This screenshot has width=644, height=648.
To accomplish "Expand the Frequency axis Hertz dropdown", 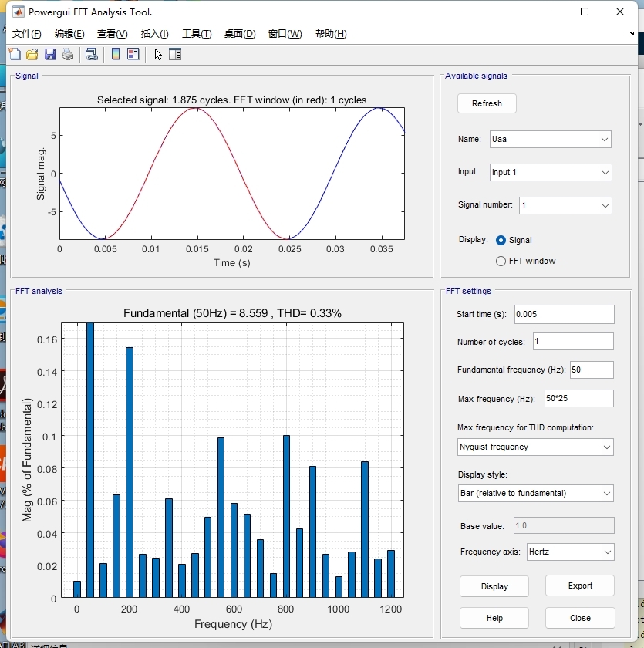I will point(570,552).
